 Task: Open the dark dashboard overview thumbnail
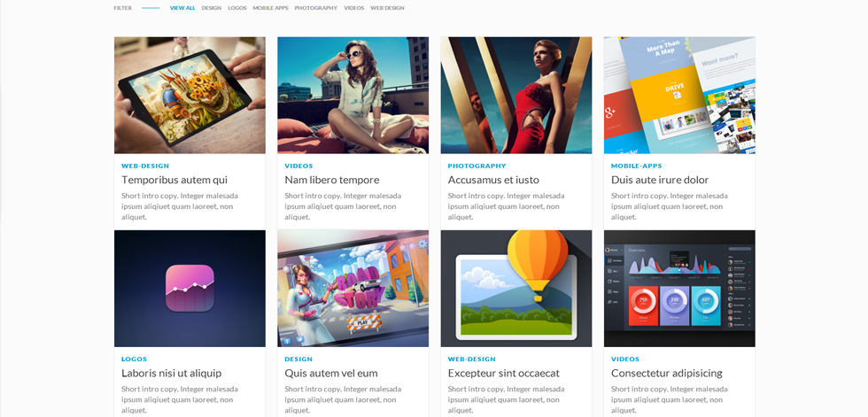coord(679,289)
